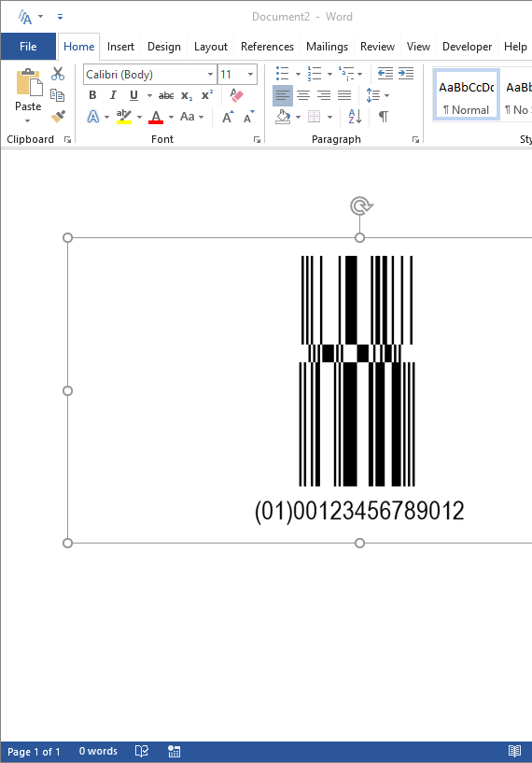This screenshot has height=763, width=532.
Task: Click Page 1 of 1 in status bar
Action: [34, 752]
